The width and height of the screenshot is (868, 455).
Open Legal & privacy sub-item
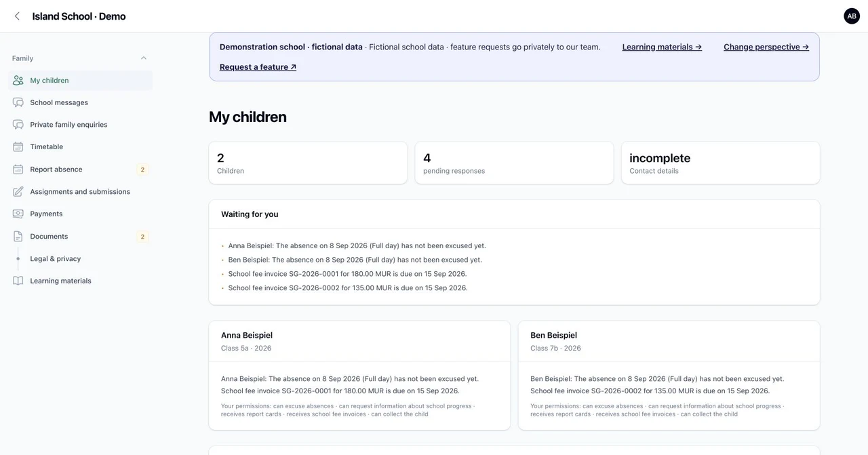coord(56,259)
